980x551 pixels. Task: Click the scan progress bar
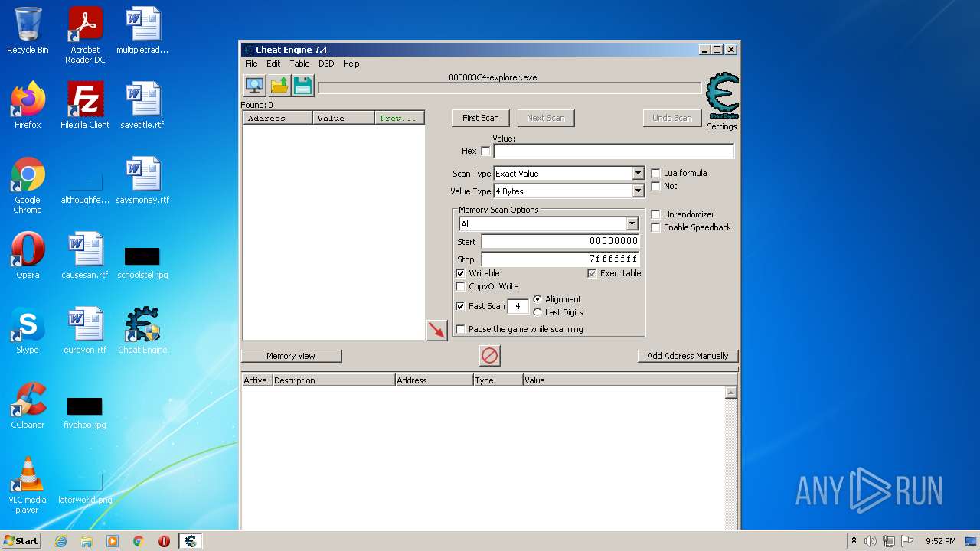[x=510, y=88]
